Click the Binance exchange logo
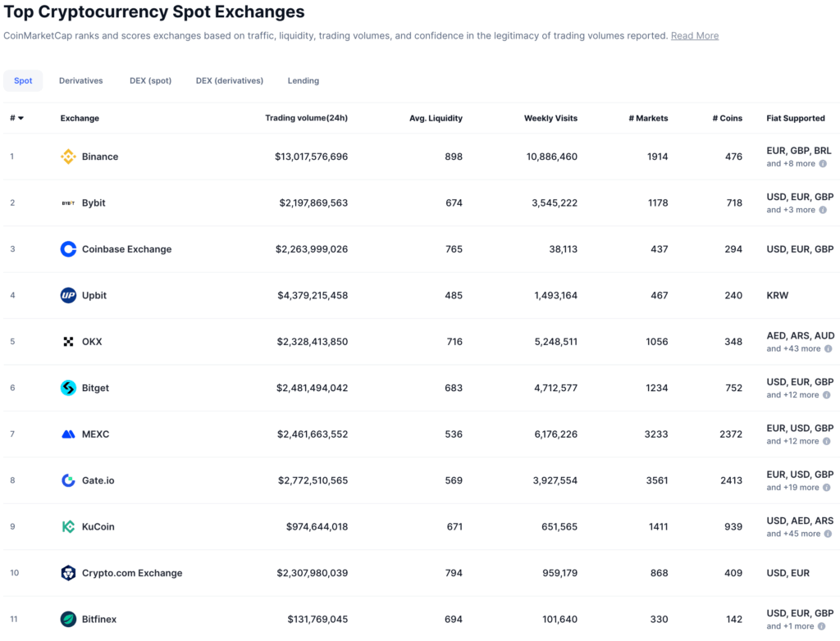 (x=69, y=156)
